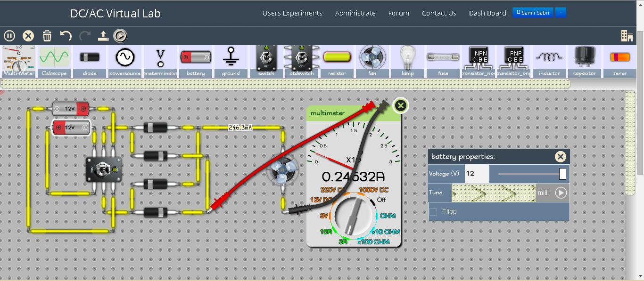Open the Administrate menu item
Image resolution: width=644 pixels, height=281 pixels.
point(355,13)
